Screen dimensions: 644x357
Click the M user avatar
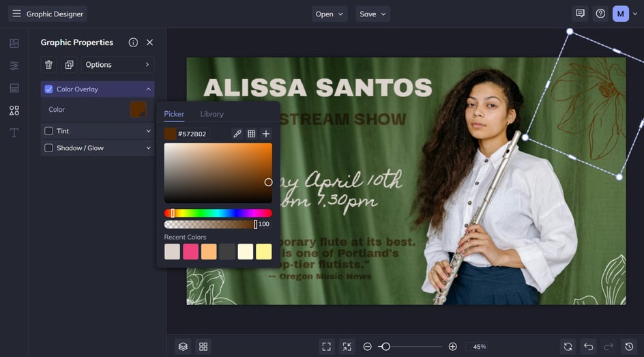(621, 14)
